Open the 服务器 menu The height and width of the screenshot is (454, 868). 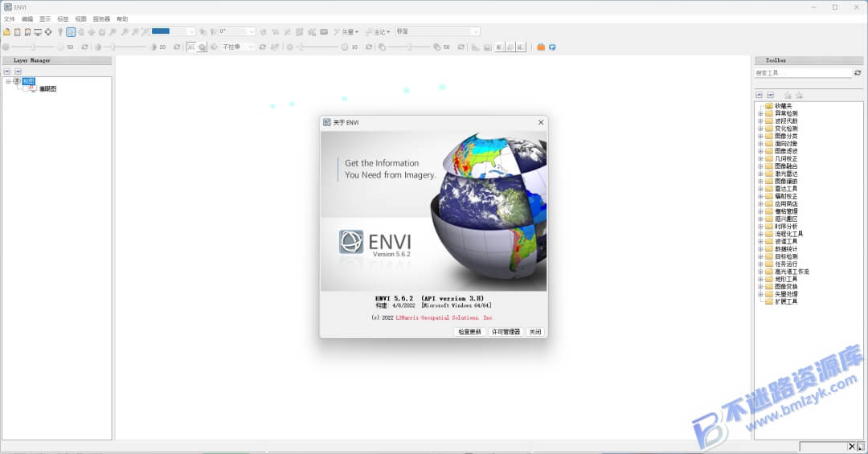pos(101,18)
